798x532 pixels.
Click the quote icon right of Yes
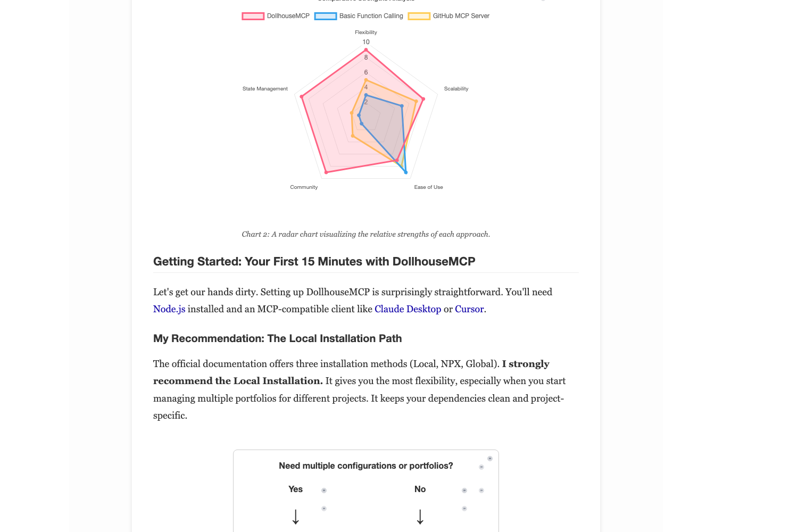(x=324, y=491)
